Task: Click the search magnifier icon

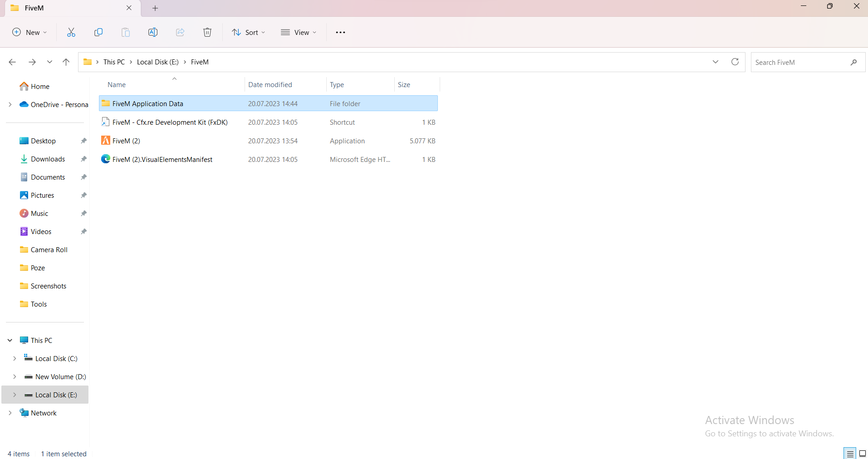Action: pyautogui.click(x=853, y=62)
